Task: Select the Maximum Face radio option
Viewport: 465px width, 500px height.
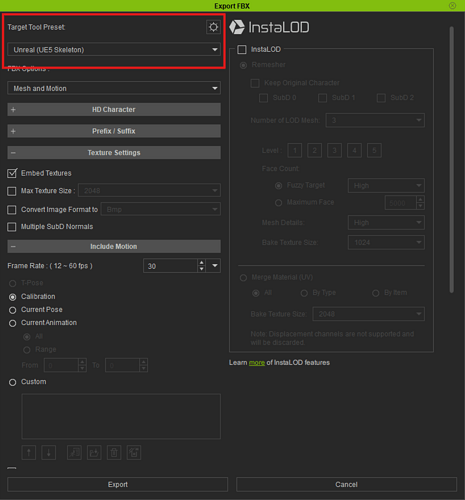Action: [x=278, y=203]
